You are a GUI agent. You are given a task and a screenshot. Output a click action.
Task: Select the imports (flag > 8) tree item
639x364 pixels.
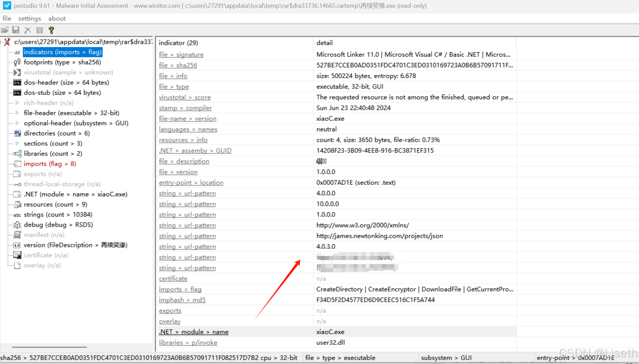pos(49,164)
